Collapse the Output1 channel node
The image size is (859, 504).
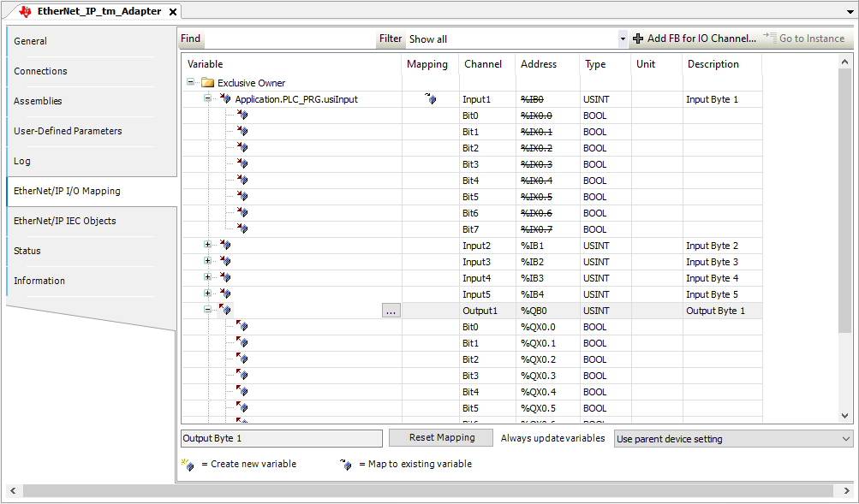207,311
